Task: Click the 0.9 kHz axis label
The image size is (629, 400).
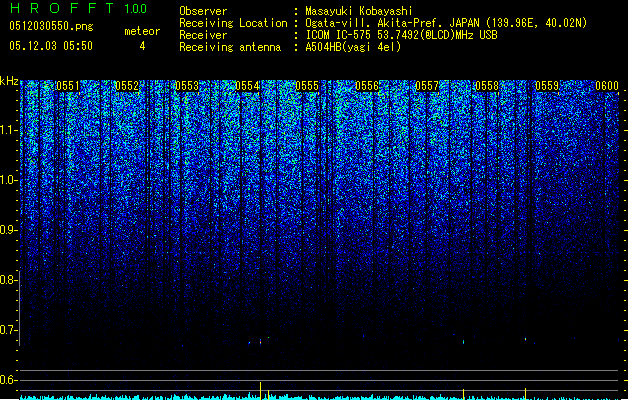Action: tap(9, 230)
